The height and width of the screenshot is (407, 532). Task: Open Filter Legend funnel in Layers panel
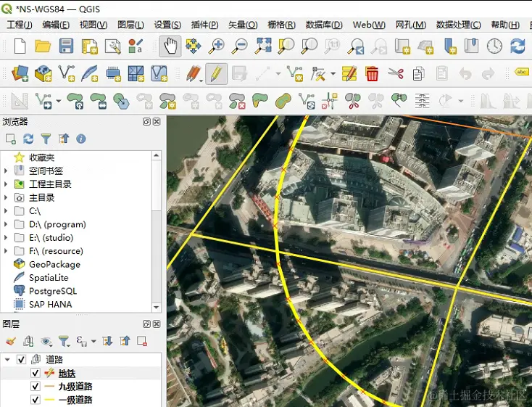click(64, 341)
